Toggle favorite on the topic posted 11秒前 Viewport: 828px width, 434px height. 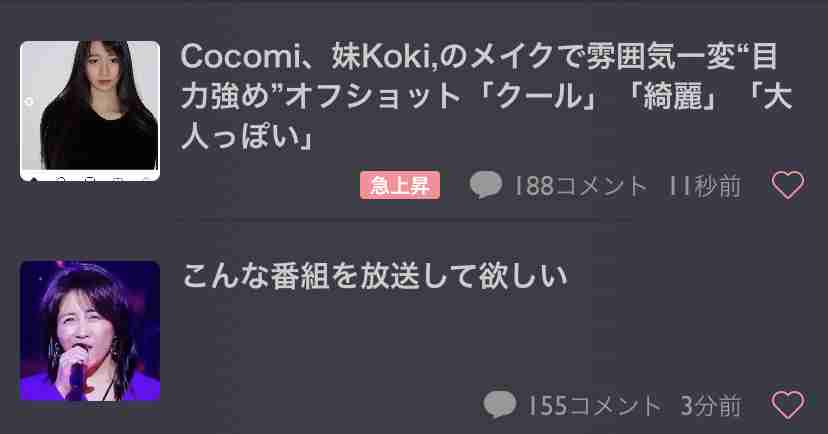point(788,185)
